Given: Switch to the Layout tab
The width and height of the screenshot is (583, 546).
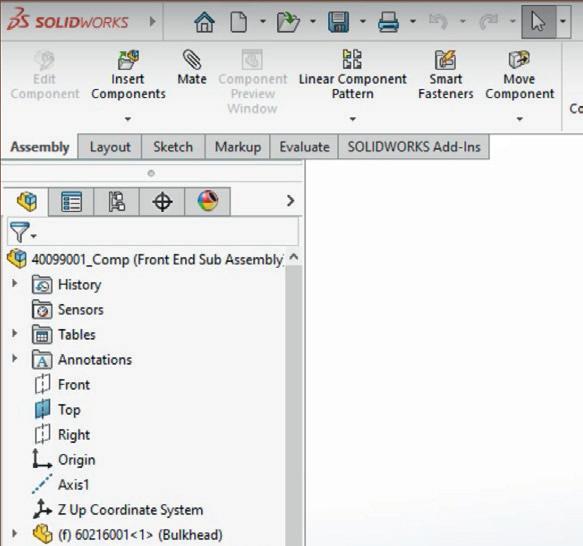Looking at the screenshot, I should pyautogui.click(x=110, y=147).
